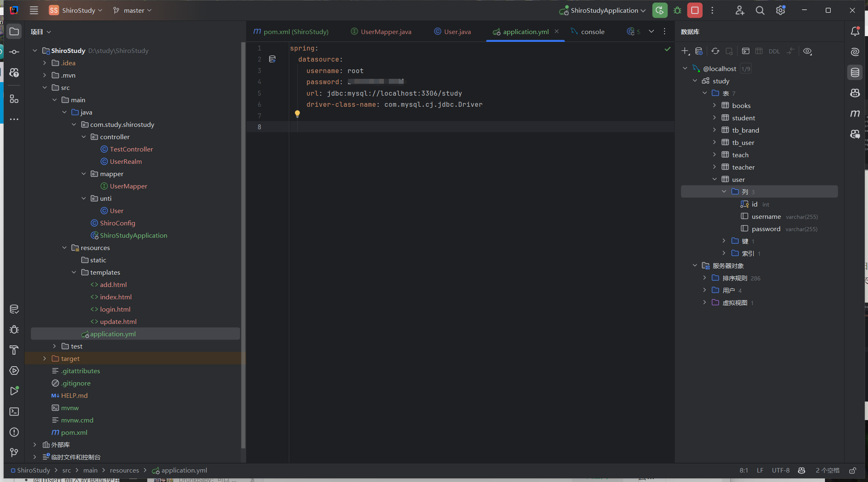Switch to pom.xml (ShiroStudy) tab
The width and height of the screenshot is (868, 482).
tap(291, 32)
